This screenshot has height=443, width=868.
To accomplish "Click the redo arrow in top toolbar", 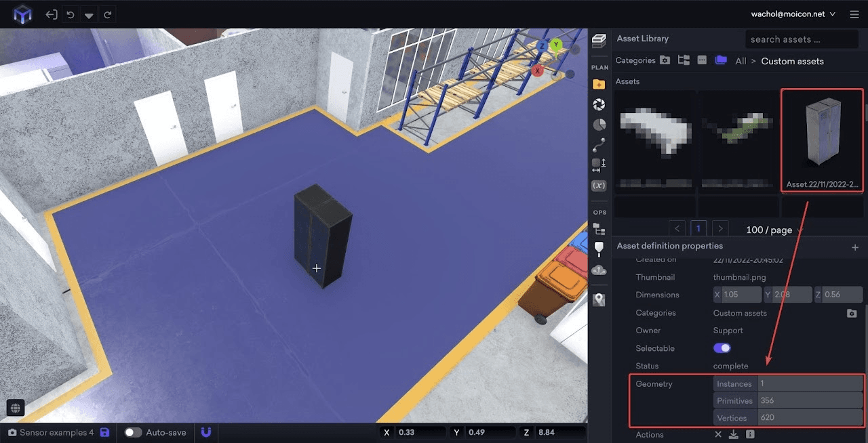I will pos(108,14).
